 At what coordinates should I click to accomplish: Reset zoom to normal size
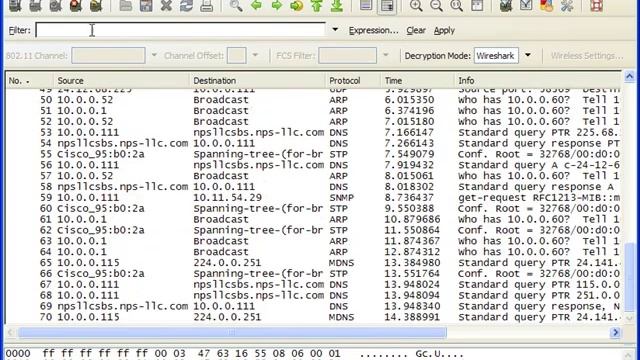(456, 5)
